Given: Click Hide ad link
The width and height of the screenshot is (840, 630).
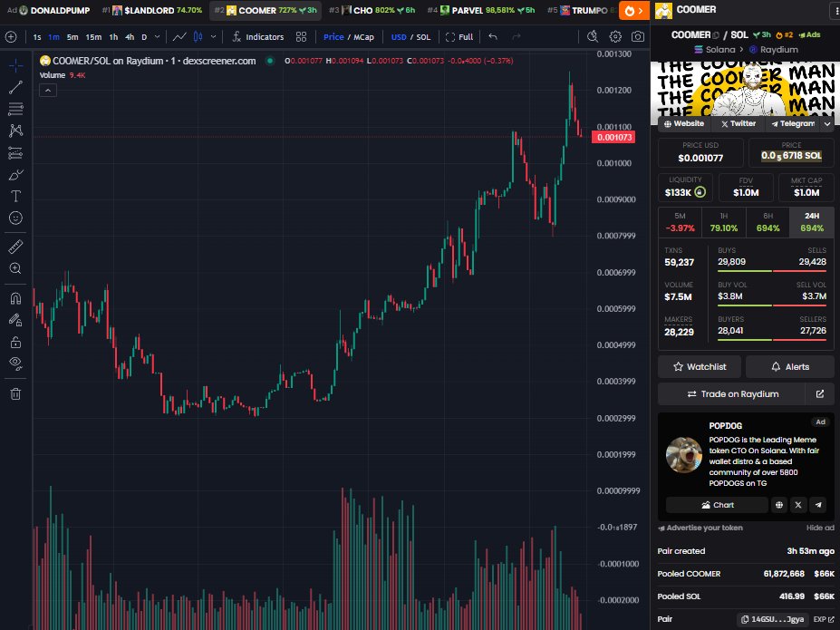Looking at the screenshot, I should click(x=820, y=528).
